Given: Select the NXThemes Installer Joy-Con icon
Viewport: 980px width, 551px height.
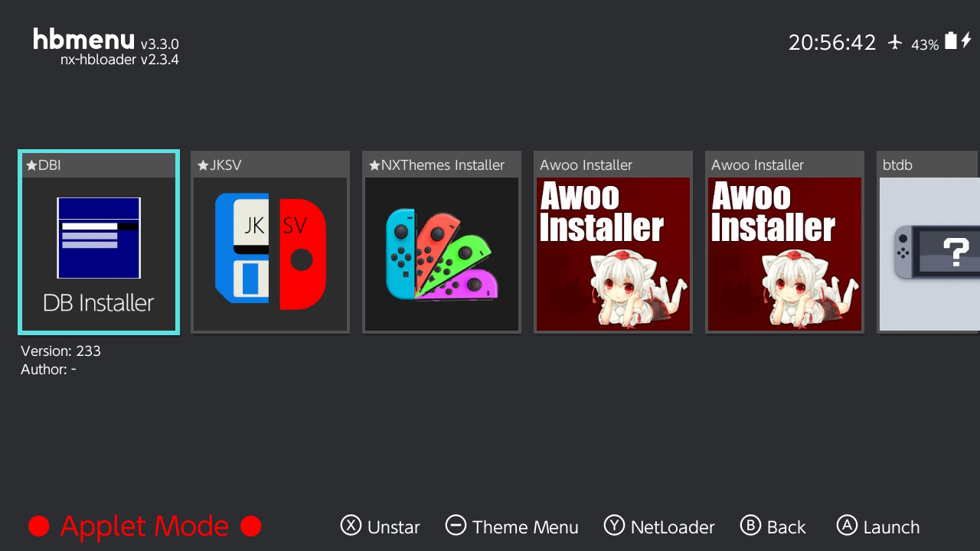Looking at the screenshot, I should (442, 254).
